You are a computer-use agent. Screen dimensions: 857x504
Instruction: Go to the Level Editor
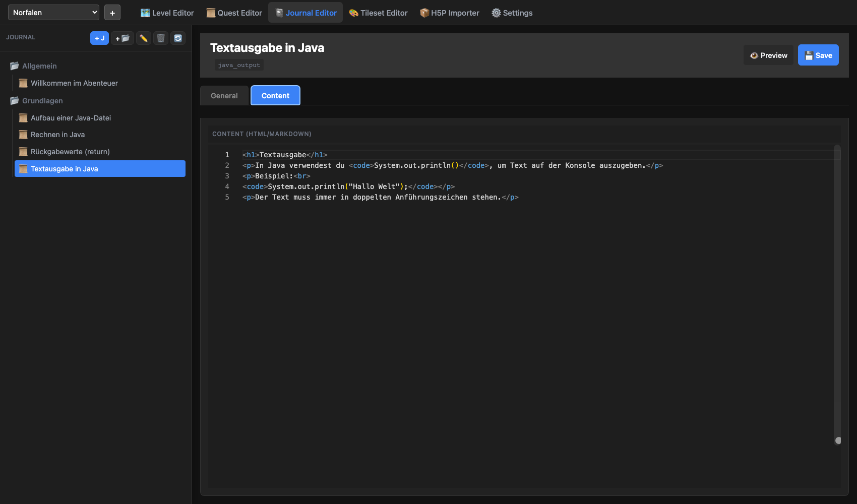tap(167, 13)
